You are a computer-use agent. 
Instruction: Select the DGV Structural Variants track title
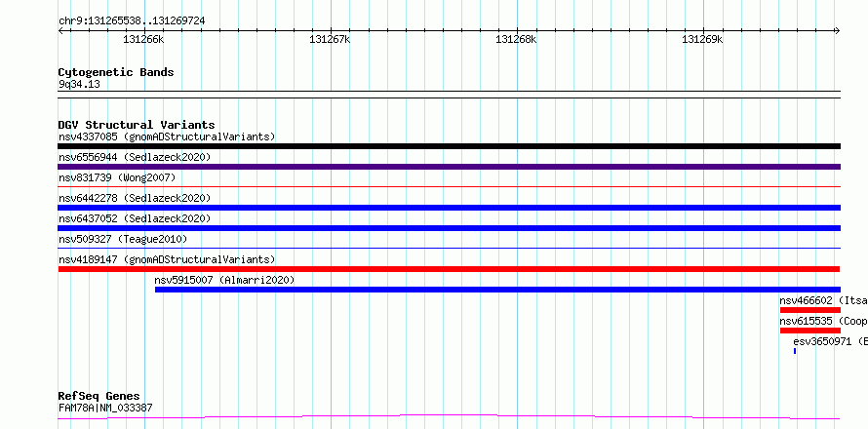(x=137, y=125)
